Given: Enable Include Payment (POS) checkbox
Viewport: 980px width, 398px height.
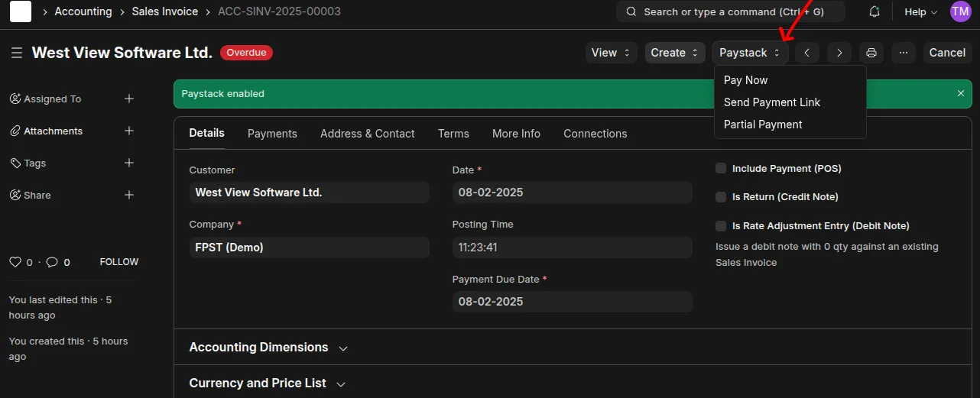Looking at the screenshot, I should pos(721,168).
